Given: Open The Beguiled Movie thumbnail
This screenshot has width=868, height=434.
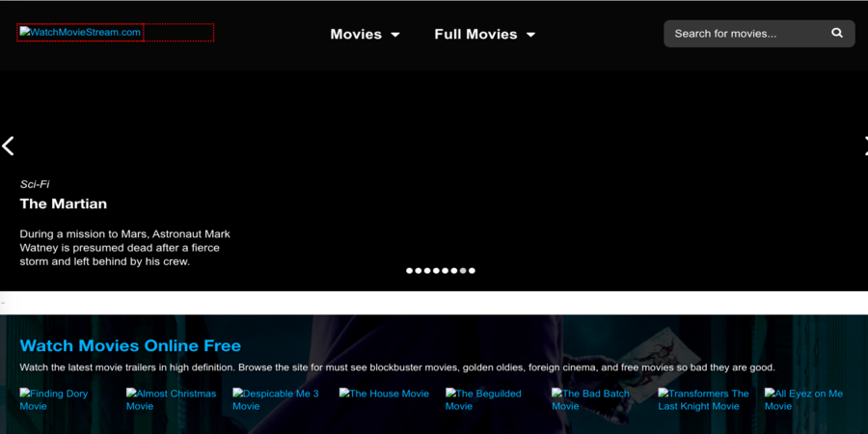Looking at the screenshot, I should click(483, 399).
